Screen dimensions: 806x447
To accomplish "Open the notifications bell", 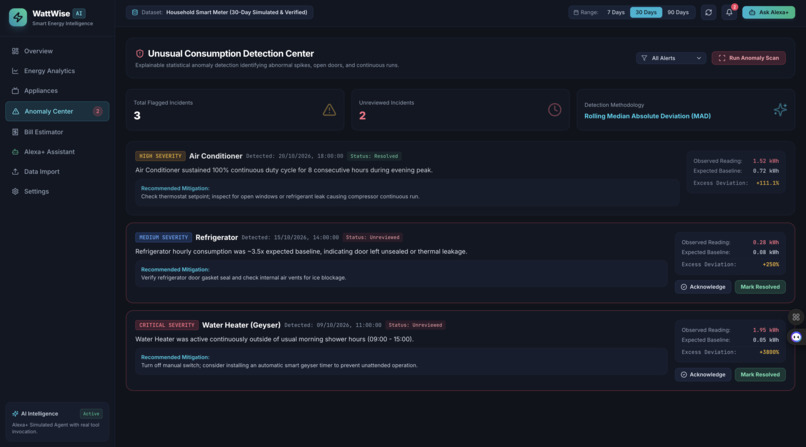I will tap(729, 12).
